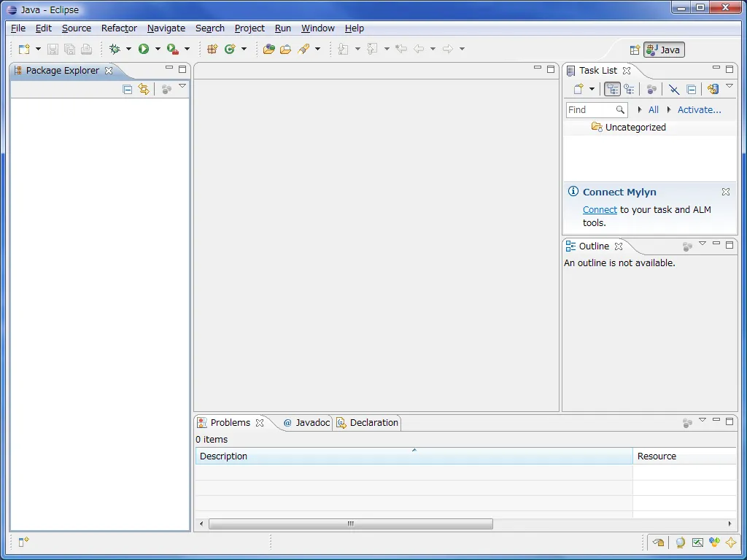Click the Resource column header
The height and width of the screenshot is (560, 747).
click(x=684, y=456)
